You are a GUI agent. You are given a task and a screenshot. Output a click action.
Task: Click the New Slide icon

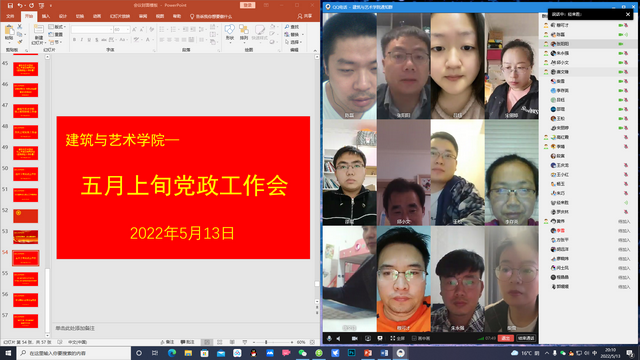click(38, 33)
